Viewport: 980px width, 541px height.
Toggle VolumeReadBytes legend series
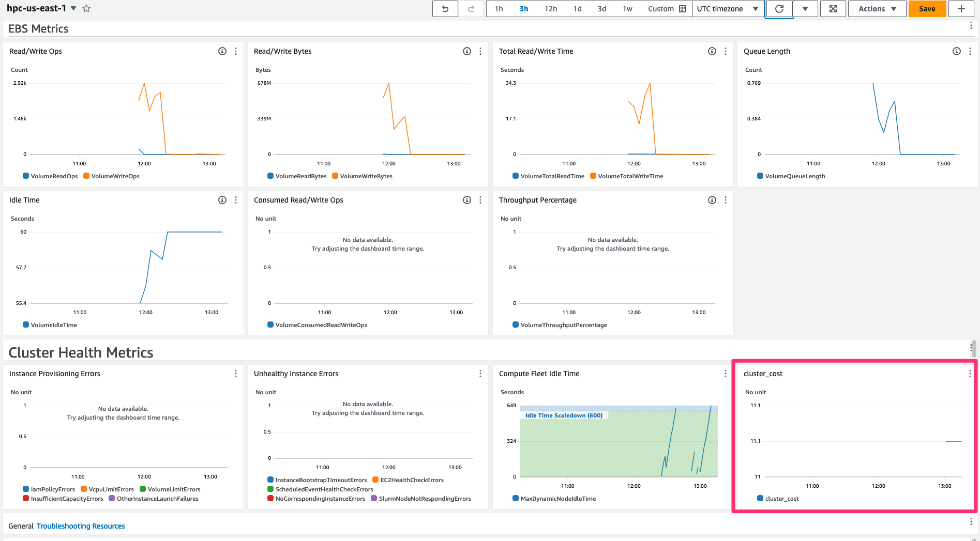pos(297,176)
